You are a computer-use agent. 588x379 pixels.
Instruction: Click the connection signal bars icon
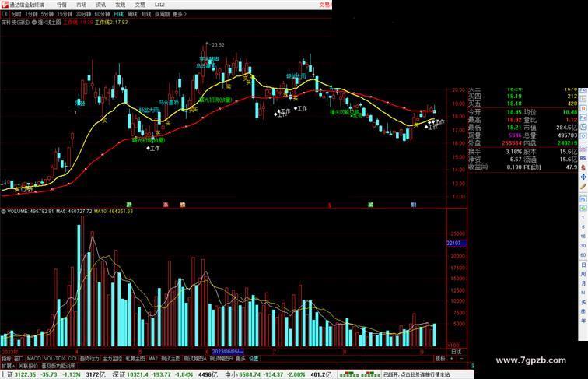click(x=359, y=374)
